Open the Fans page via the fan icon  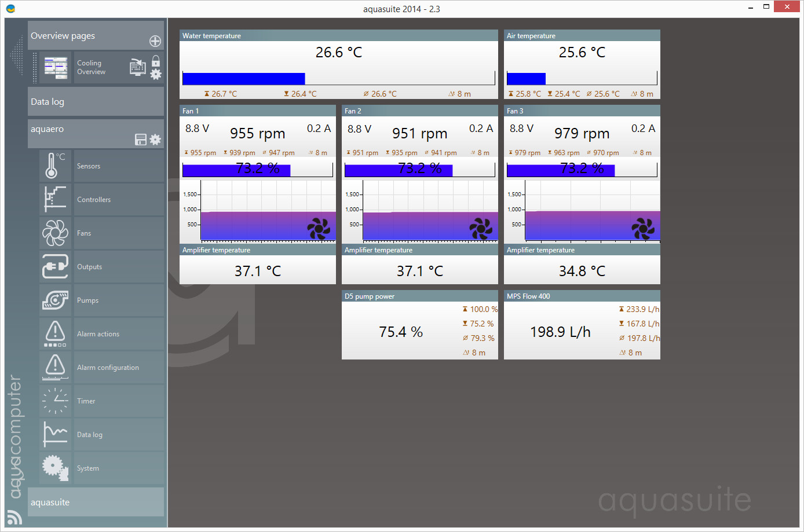[56, 233]
